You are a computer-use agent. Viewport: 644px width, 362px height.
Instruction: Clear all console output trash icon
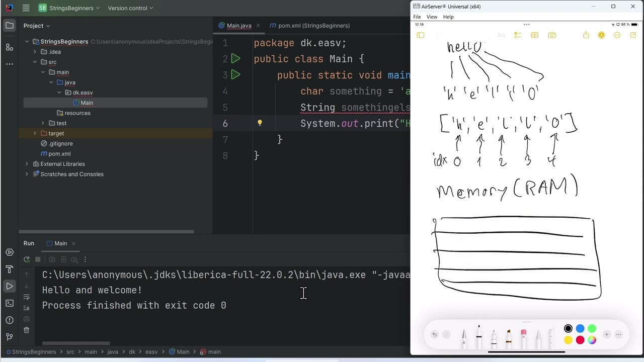point(27,330)
